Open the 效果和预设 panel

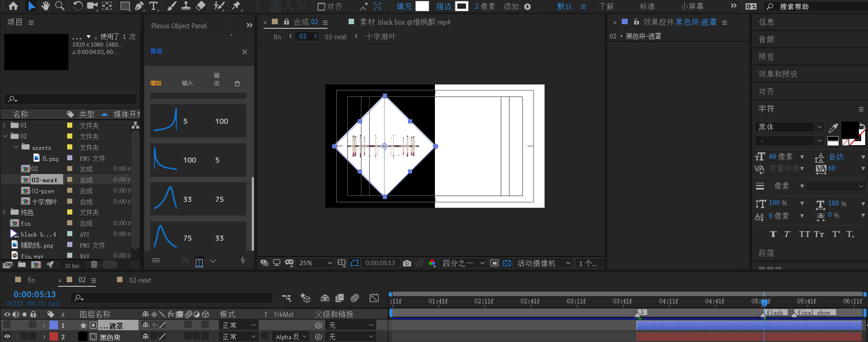click(778, 74)
